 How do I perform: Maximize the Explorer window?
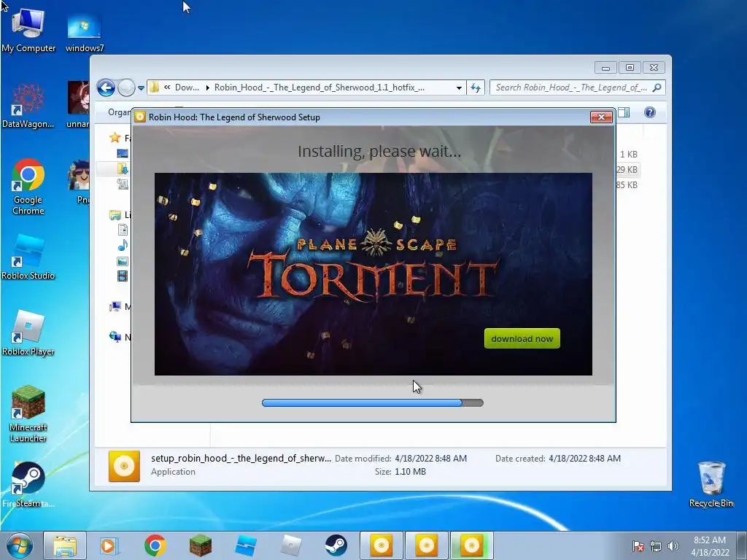(x=630, y=68)
